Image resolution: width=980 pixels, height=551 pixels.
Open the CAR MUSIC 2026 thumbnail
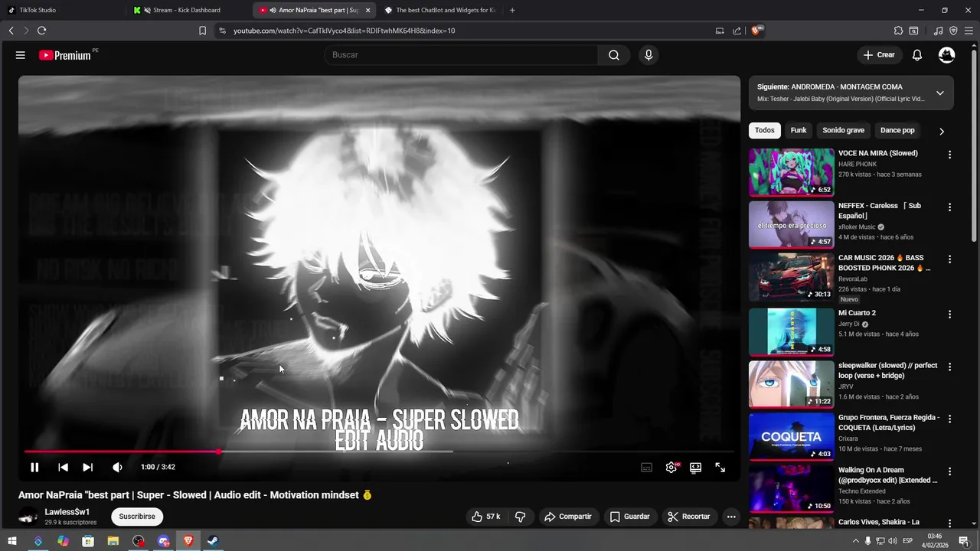coord(791,277)
